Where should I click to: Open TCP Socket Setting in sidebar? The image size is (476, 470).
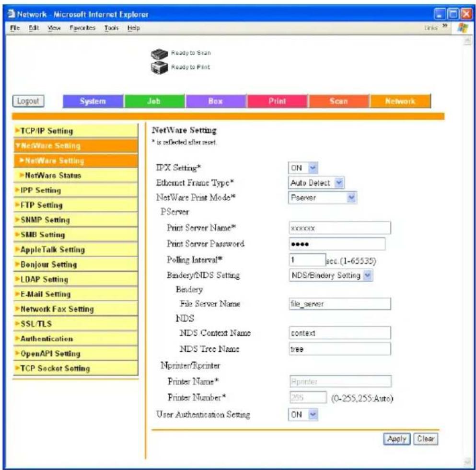pos(76,368)
